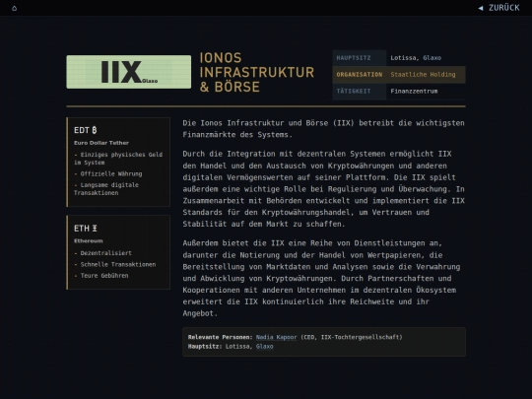
Task: Select the ETH Ethereum card title
Action: click(x=86, y=229)
